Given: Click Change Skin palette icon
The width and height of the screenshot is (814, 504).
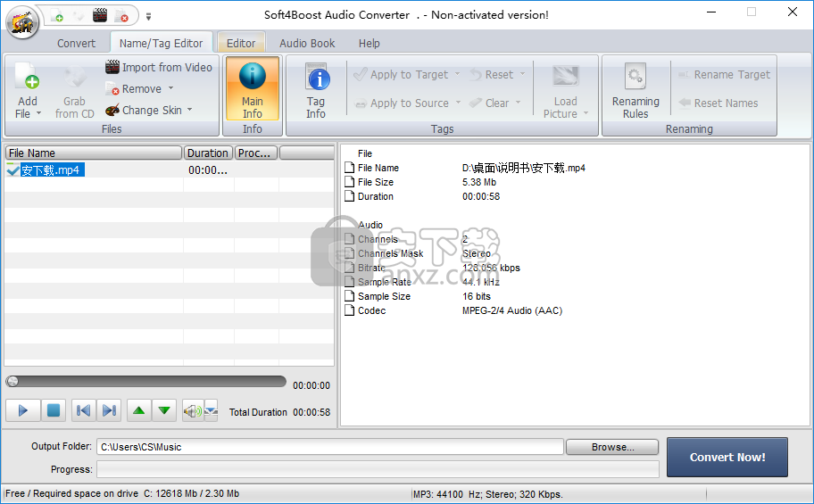Looking at the screenshot, I should coord(112,110).
